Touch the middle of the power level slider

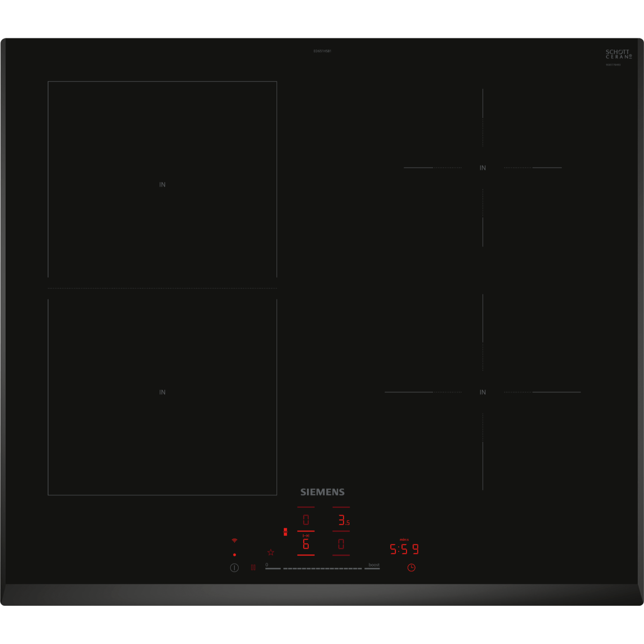322,568
